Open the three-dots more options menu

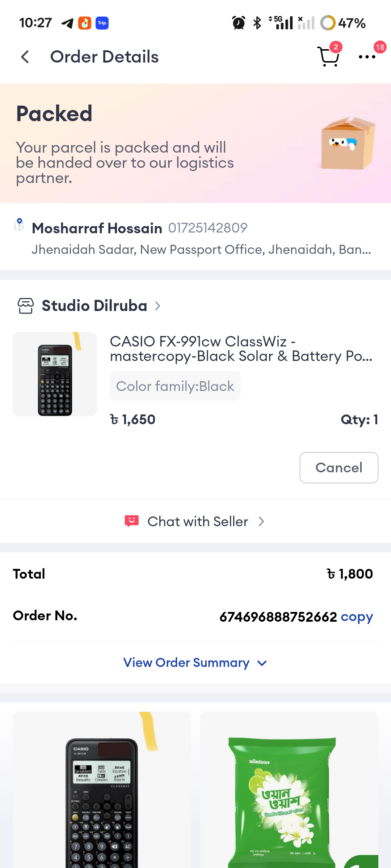pos(367,57)
